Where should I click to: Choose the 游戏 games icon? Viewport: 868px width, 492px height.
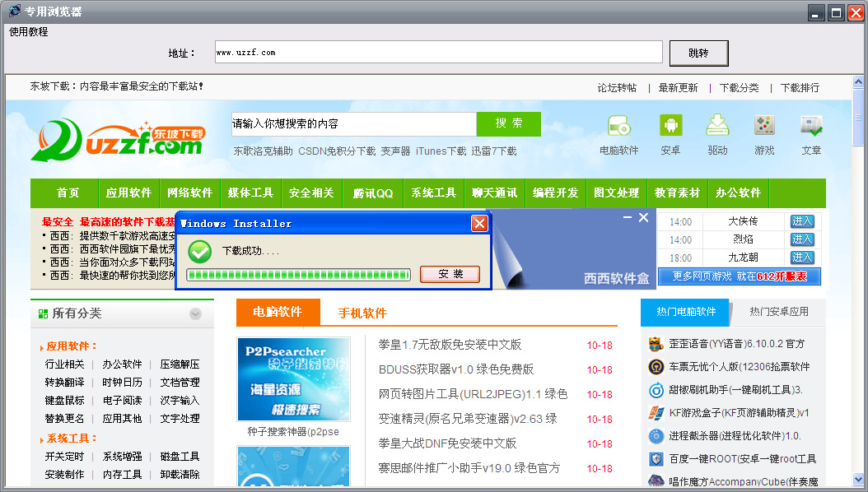coord(764,126)
